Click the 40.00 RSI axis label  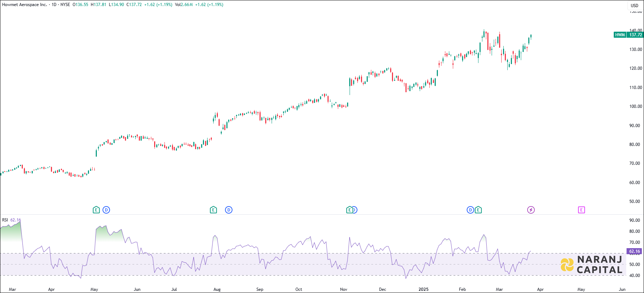(635, 276)
